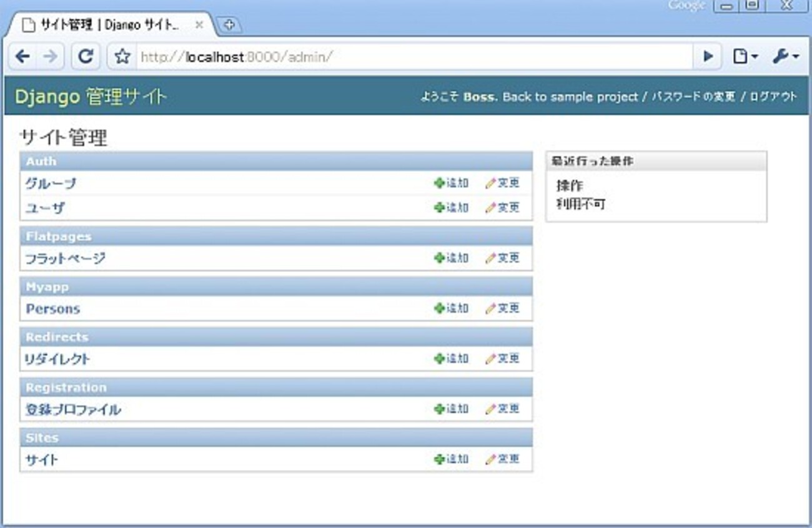Click the Sites section header
Viewport: 812px width, 528px height.
(x=276, y=438)
